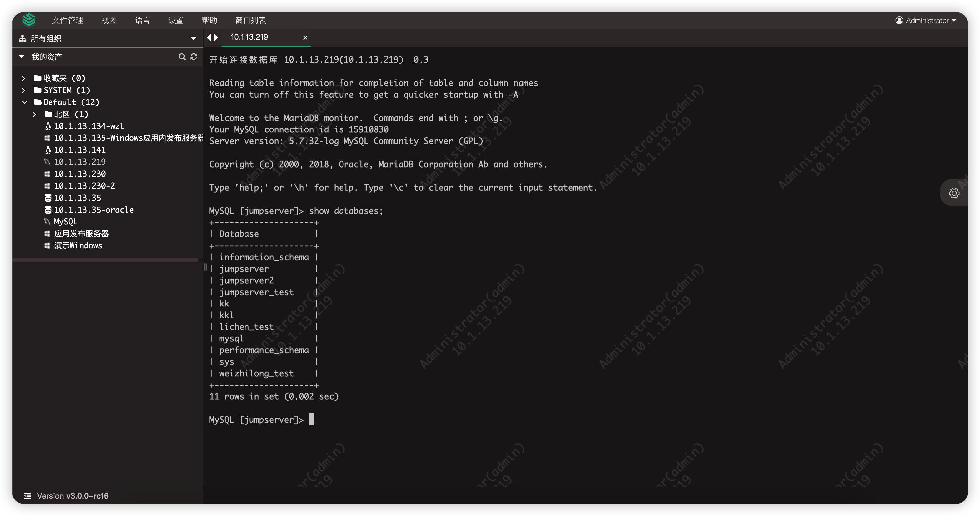Image resolution: width=980 pixels, height=516 pixels.
Task: Open the terminal settings gear
Action: point(954,193)
